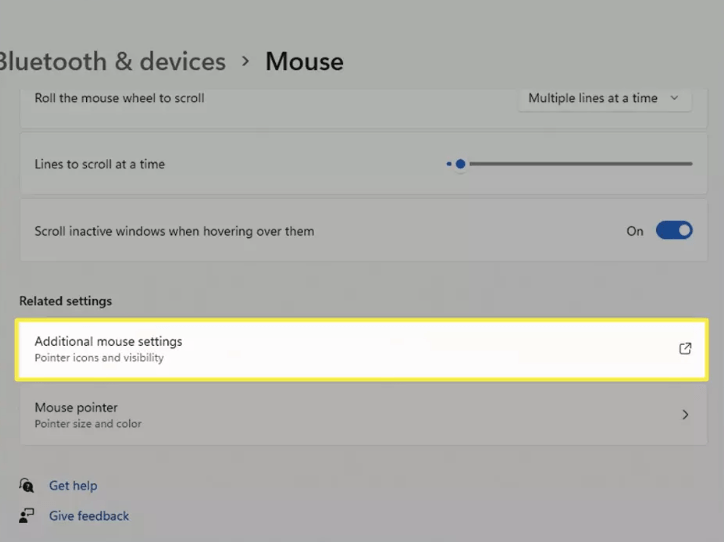Go back to Bluetooth & devices breadcrumb
Image resolution: width=724 pixels, height=542 pixels.
pos(112,61)
